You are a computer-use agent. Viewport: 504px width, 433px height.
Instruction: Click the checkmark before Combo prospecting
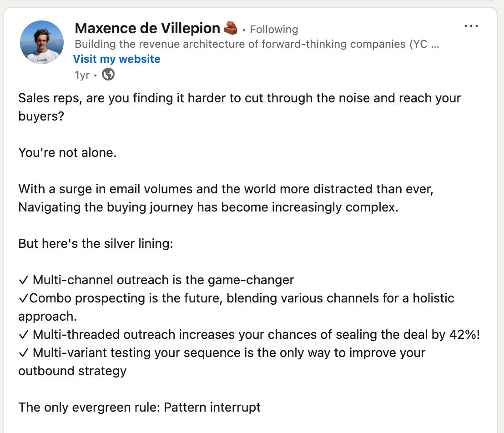tap(24, 299)
